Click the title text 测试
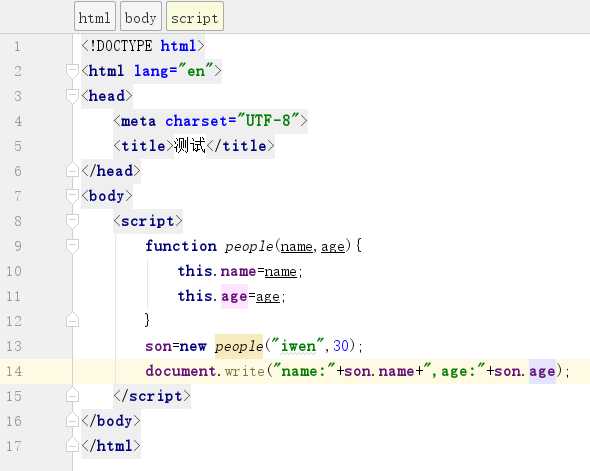 tap(190, 145)
